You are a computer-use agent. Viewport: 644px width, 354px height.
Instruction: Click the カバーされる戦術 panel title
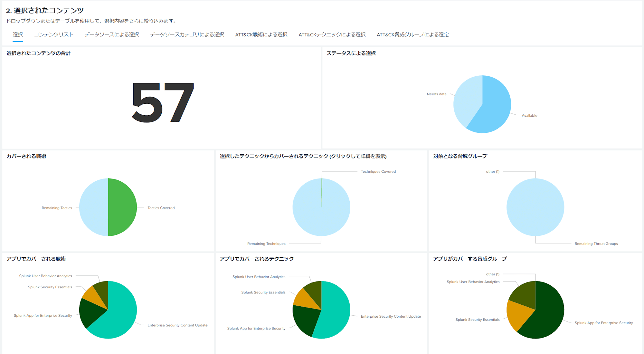(26, 156)
